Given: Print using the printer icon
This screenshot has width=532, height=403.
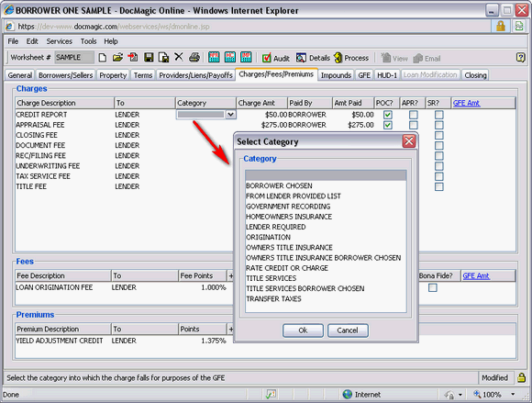Looking at the screenshot, I should (x=194, y=57).
